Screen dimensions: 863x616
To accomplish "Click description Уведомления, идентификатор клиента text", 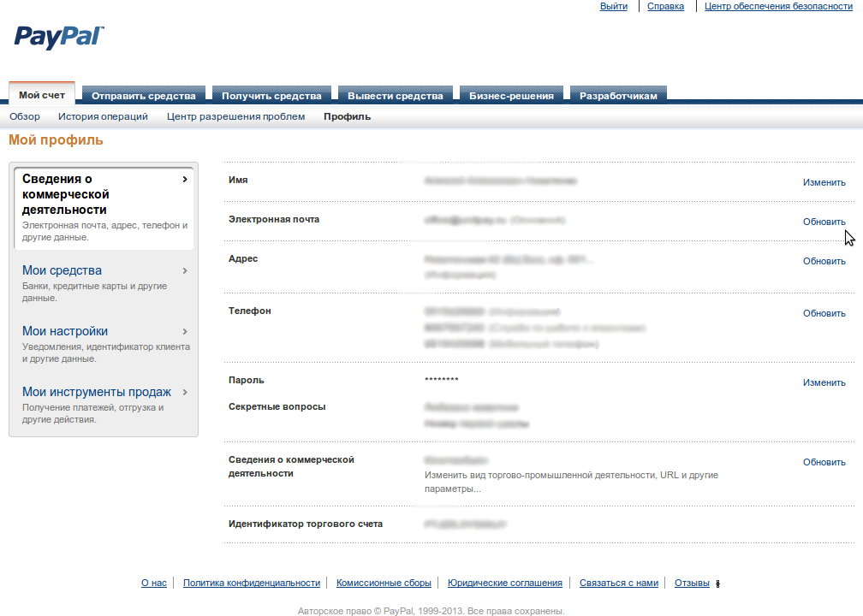I will [106, 352].
